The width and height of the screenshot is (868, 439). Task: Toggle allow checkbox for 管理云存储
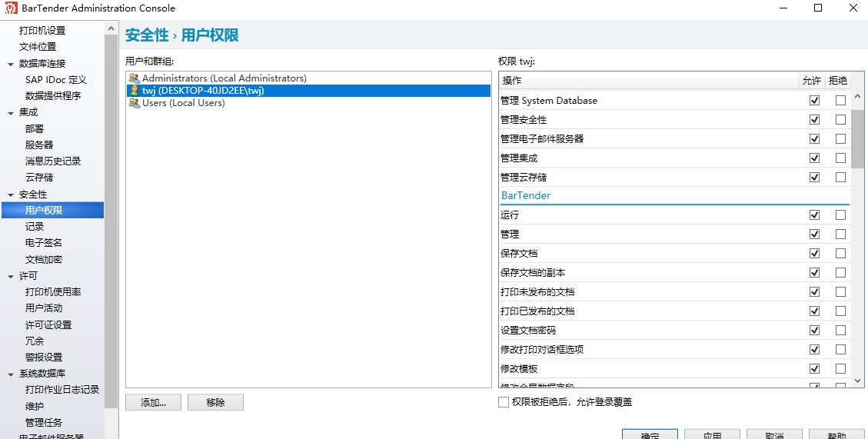click(x=814, y=177)
